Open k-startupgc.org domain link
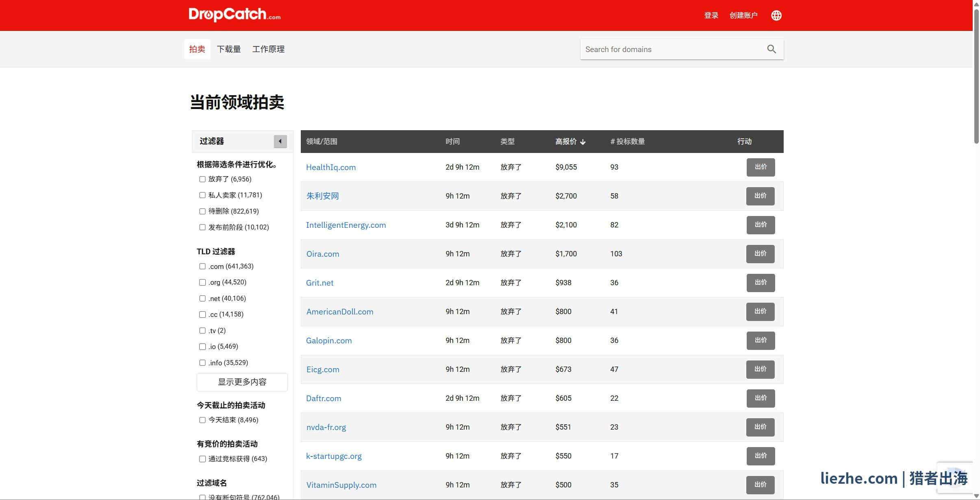Image resolution: width=980 pixels, height=500 pixels. point(334,456)
